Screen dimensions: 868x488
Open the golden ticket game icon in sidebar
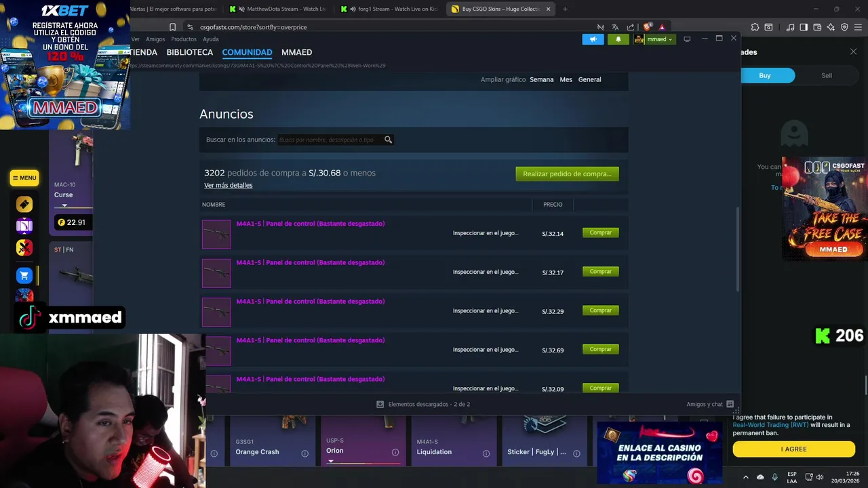pyautogui.click(x=24, y=204)
